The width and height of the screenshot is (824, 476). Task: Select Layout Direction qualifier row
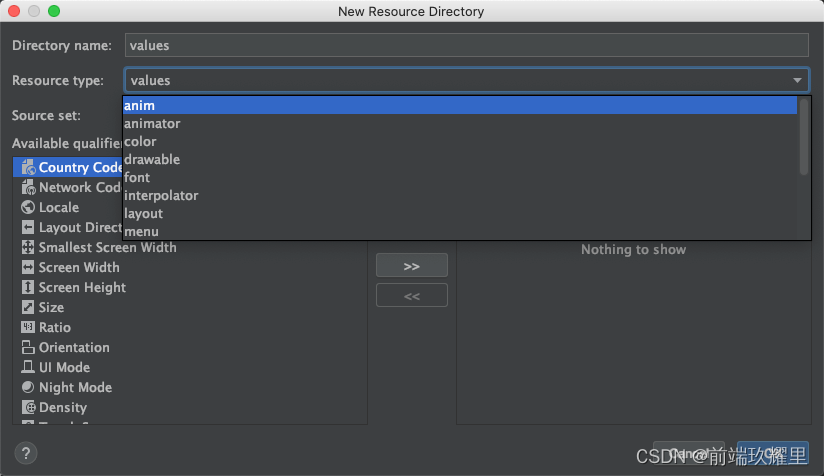(x=68, y=227)
